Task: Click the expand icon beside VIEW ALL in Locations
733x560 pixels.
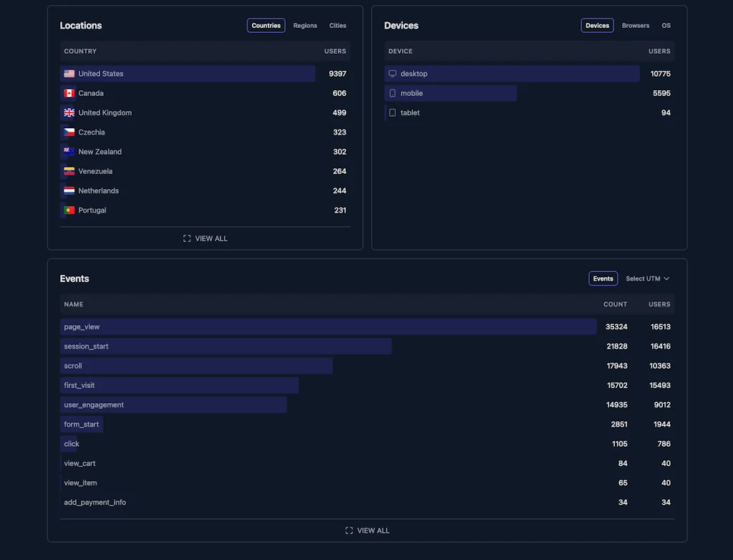Action: pyautogui.click(x=187, y=238)
